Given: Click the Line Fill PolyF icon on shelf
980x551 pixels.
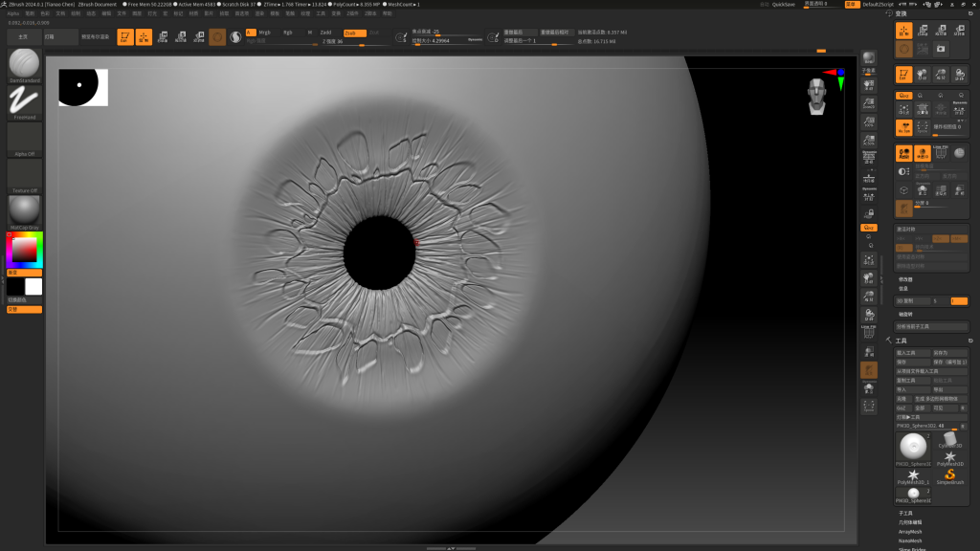Looking at the screenshot, I should [x=869, y=332].
